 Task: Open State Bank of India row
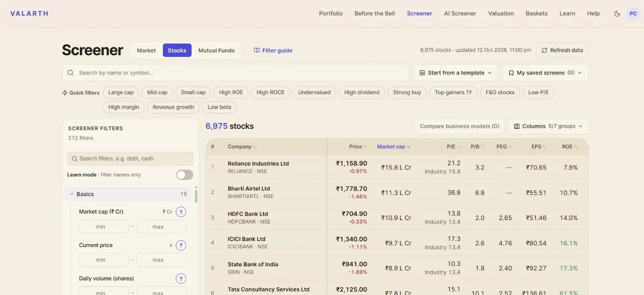pyautogui.click(x=397, y=268)
